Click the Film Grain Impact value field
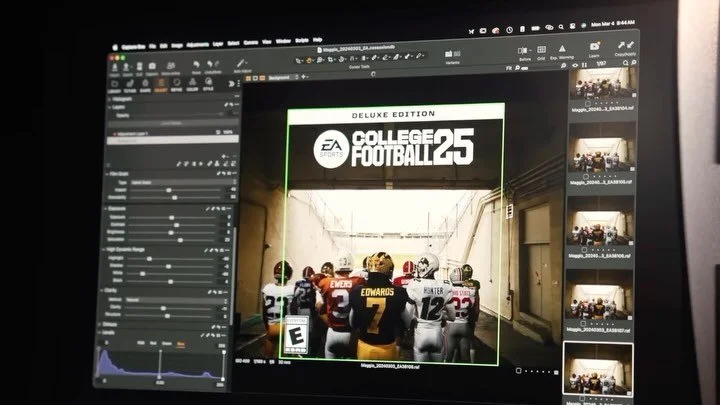This screenshot has width=720, height=405. 232,189
